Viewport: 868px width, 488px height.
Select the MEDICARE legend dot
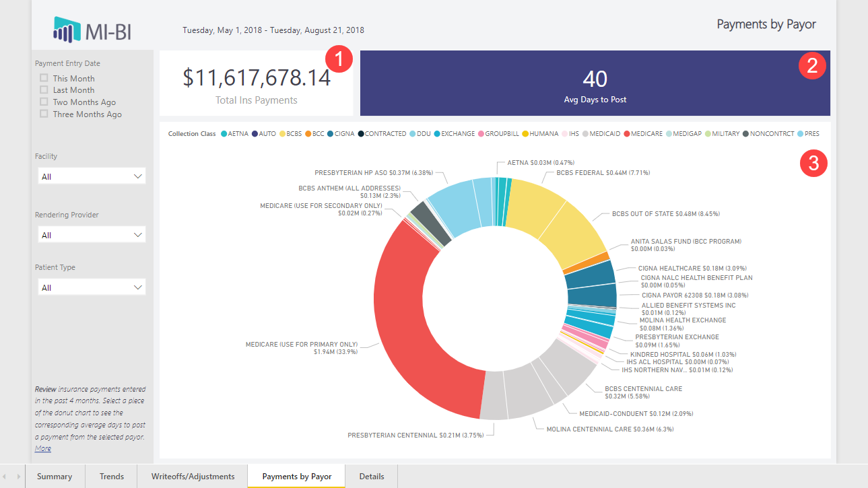click(628, 134)
